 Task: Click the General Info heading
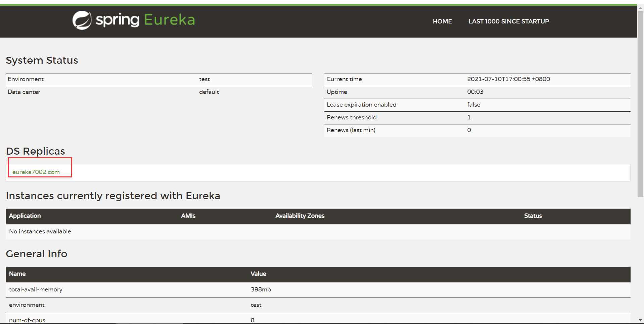coord(37,254)
